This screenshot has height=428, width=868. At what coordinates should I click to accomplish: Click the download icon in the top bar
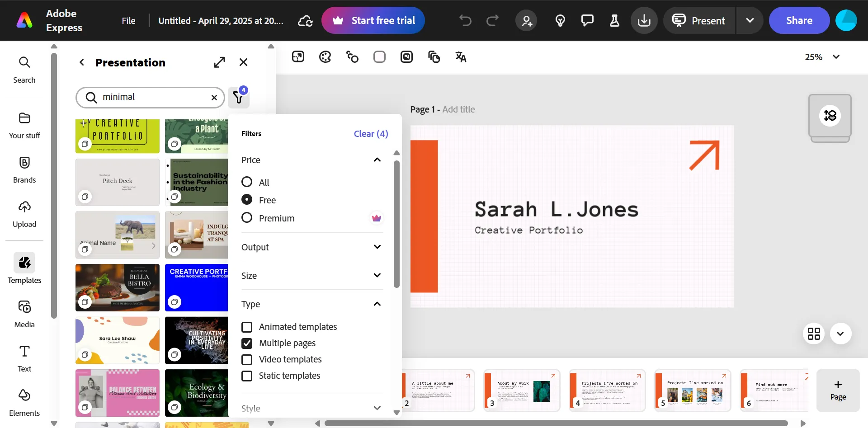(644, 20)
